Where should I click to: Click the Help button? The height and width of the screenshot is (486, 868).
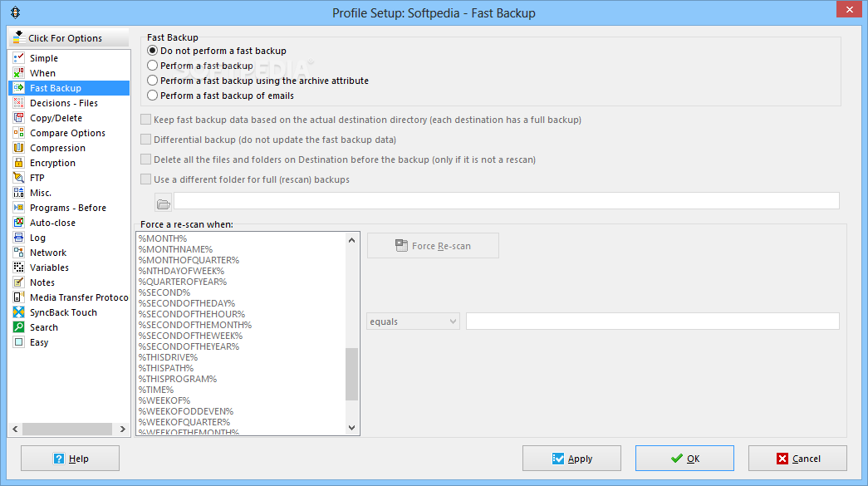point(71,459)
